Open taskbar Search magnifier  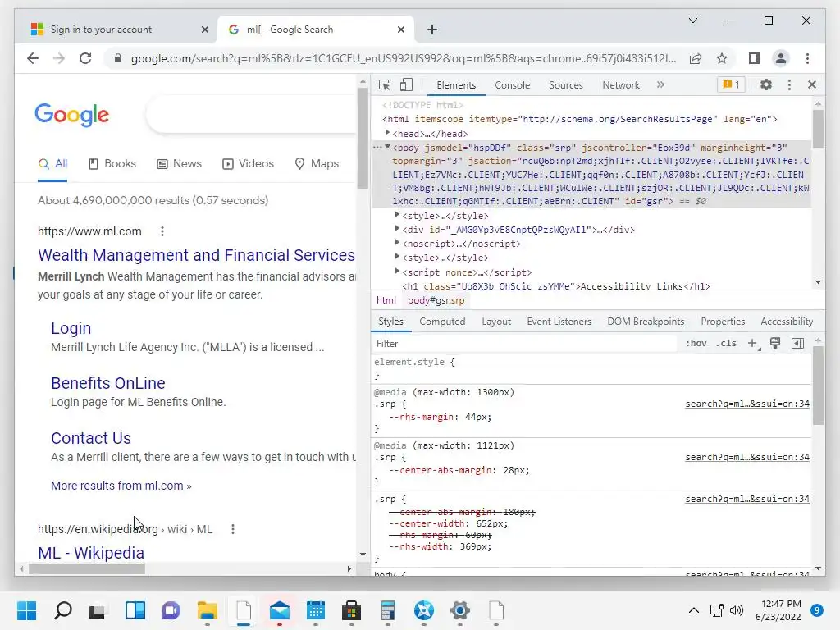(62, 610)
